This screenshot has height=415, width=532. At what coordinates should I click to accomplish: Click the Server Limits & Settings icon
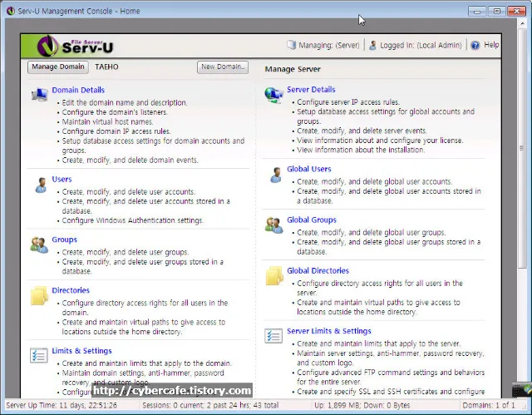(273, 336)
